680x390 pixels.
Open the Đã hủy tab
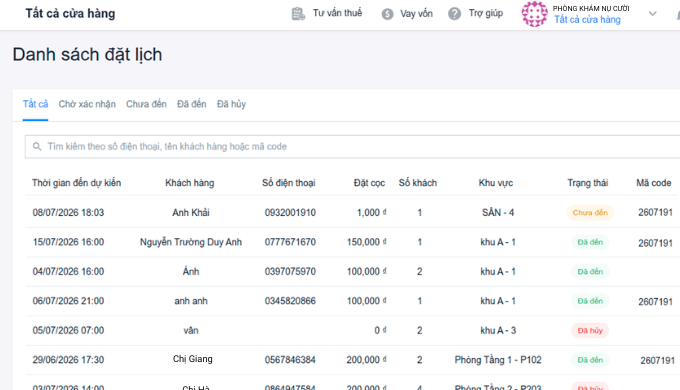click(x=231, y=104)
